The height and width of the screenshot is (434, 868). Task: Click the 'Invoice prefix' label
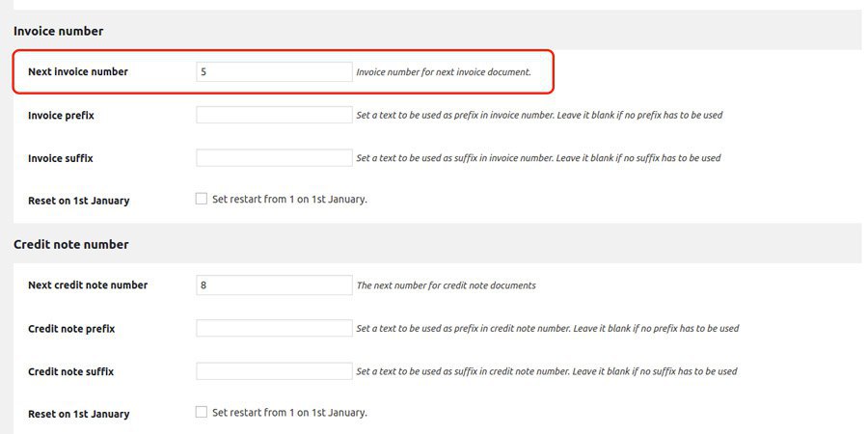click(x=61, y=116)
